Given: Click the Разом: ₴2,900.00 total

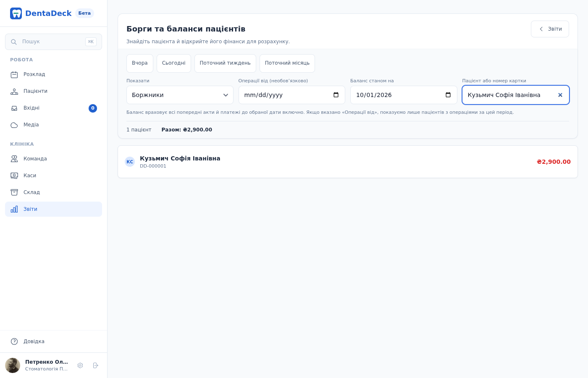Looking at the screenshot, I should coord(187,130).
